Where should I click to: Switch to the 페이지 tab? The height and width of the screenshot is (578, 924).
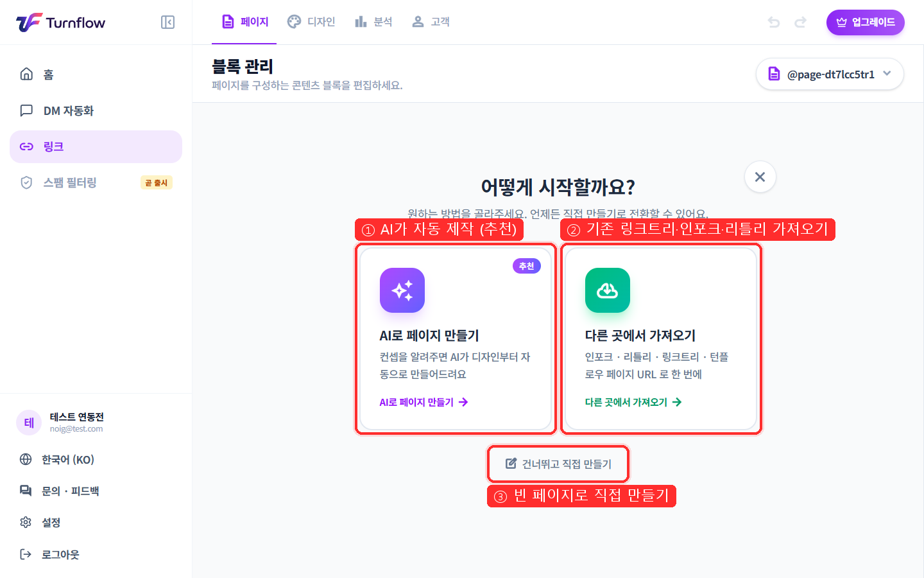click(x=244, y=22)
